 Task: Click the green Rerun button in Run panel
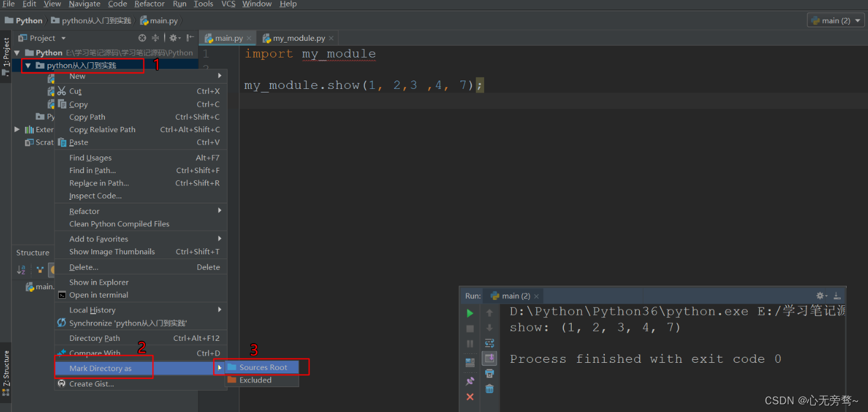click(470, 313)
